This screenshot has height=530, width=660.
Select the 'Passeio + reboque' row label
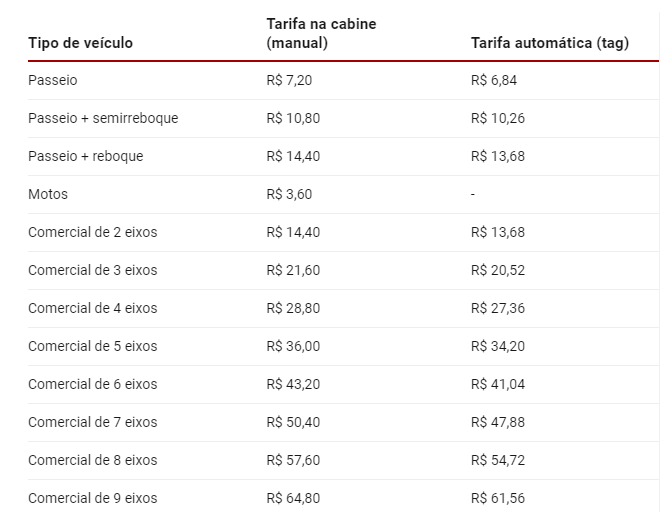coord(86,156)
